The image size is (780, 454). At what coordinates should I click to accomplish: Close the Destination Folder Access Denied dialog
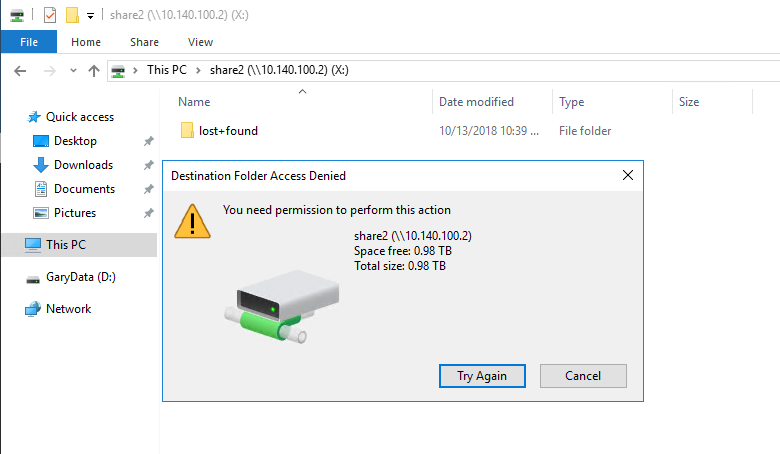tap(628, 175)
